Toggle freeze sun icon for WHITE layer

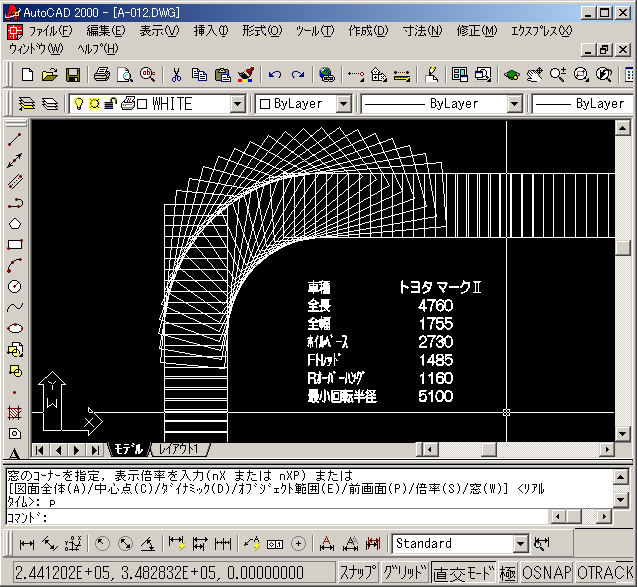point(94,104)
